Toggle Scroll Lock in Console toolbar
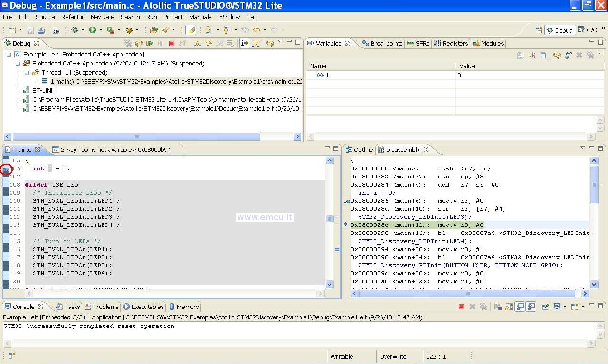The image size is (608, 364). click(x=509, y=307)
